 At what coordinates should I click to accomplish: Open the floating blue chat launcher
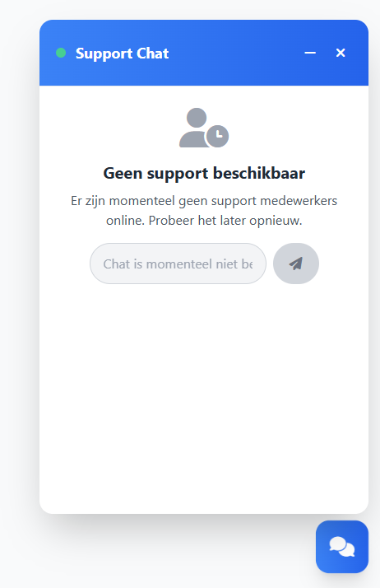(342, 546)
